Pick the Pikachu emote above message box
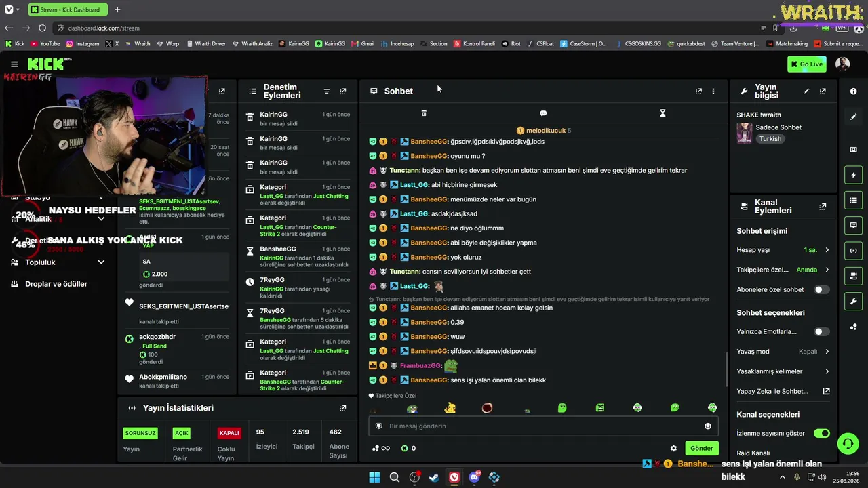868x488 pixels. [x=450, y=407]
